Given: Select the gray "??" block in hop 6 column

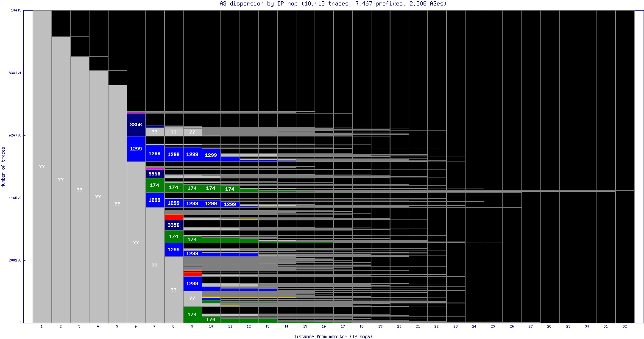Looking at the screenshot, I should [136, 242].
